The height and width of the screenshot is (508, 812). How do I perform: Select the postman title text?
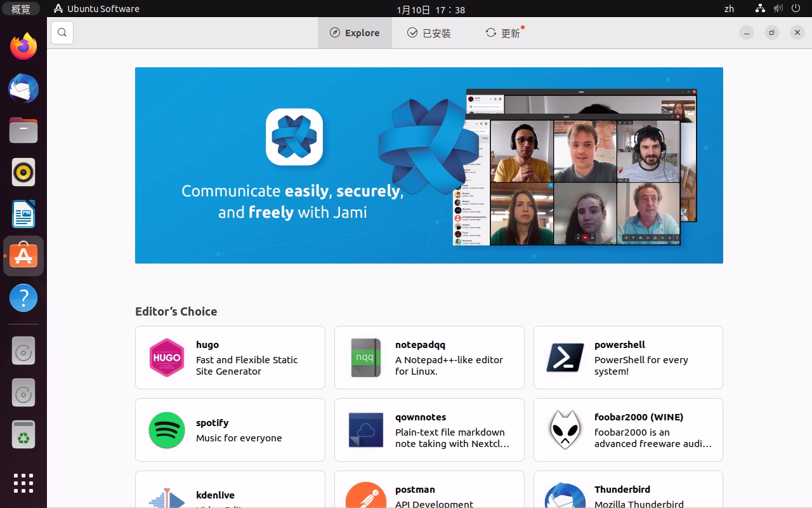click(x=415, y=490)
